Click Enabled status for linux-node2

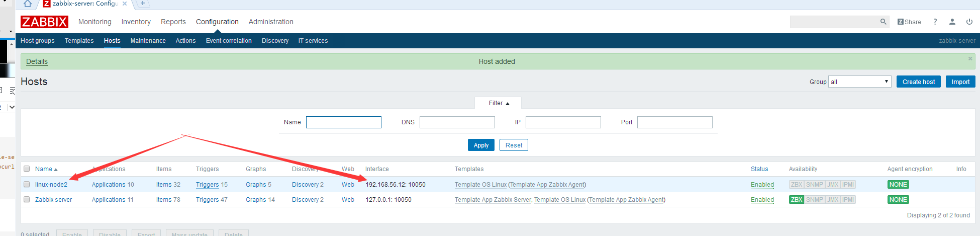(x=762, y=185)
